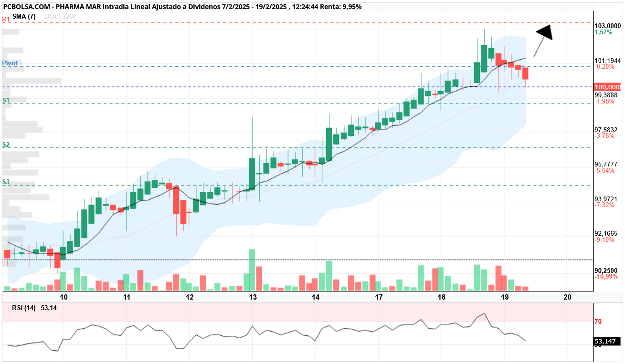Click date 13 on the time axis

pyautogui.click(x=253, y=297)
